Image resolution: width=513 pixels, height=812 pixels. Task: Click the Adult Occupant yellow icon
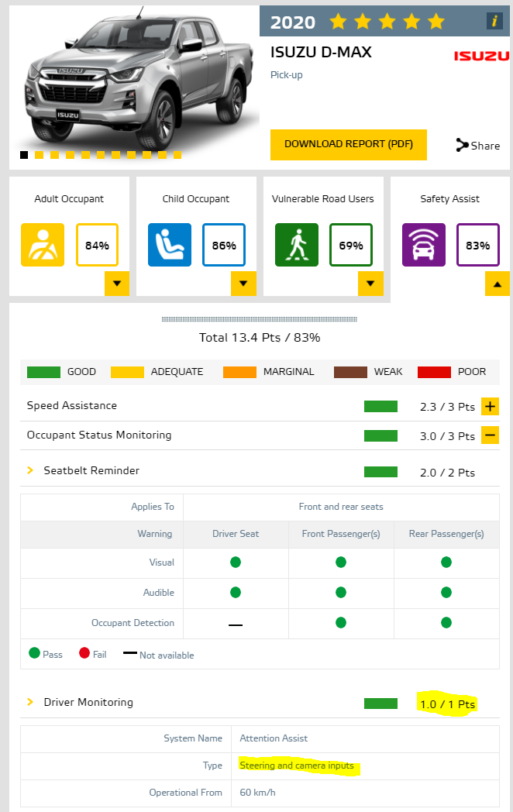[x=43, y=245]
